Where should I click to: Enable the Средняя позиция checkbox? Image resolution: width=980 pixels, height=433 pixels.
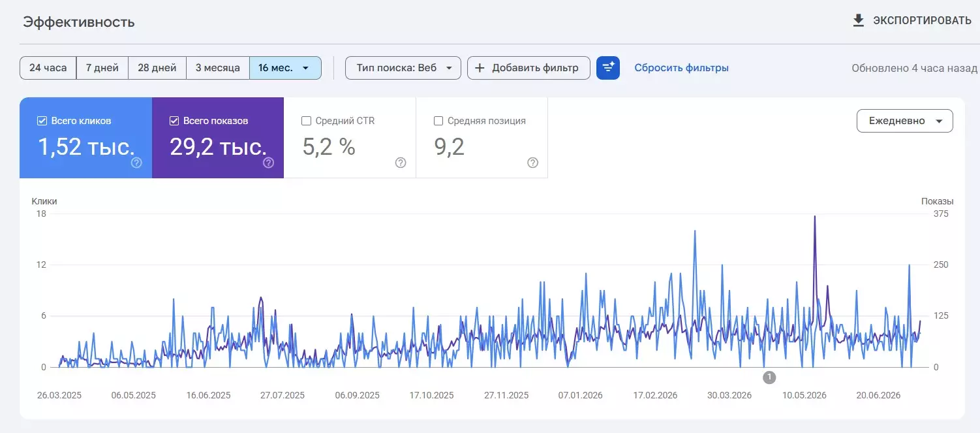tap(438, 121)
